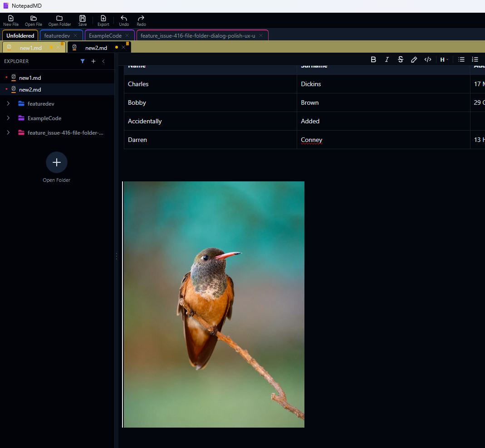
Task: Close the ExampleCode workspace tab
Action: 127,35
